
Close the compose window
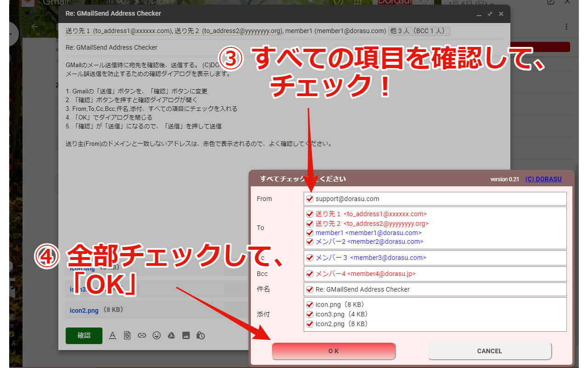[x=501, y=14]
